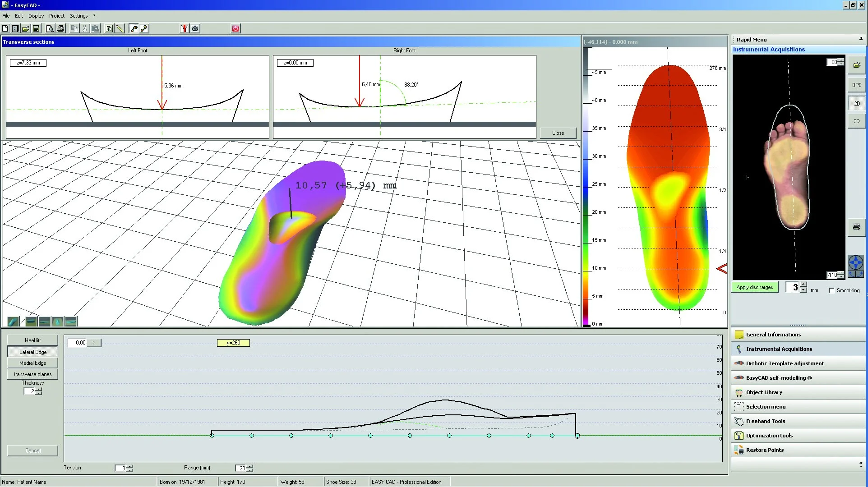Toggle the 2D view button
Screen dimensions: 868x487
856,103
